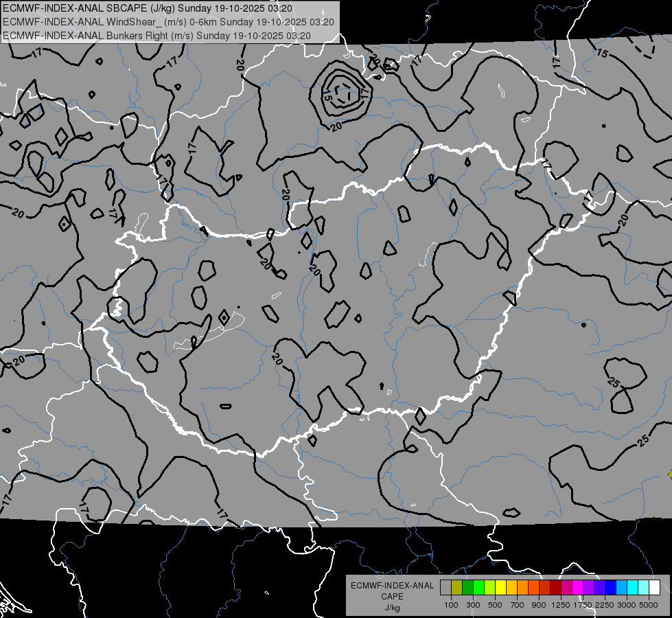Select the gray swatch in CAPE legend
Viewport: 672px width, 618px height.
[x=445, y=587]
